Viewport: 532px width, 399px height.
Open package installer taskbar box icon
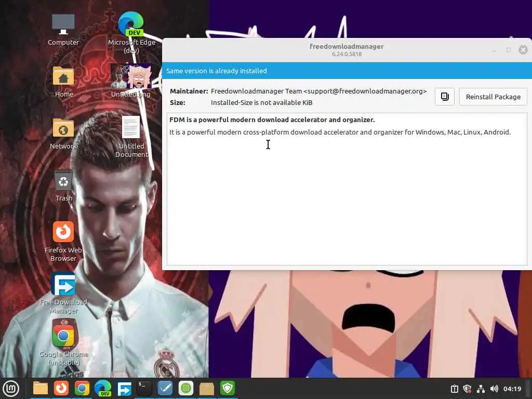pos(207,389)
